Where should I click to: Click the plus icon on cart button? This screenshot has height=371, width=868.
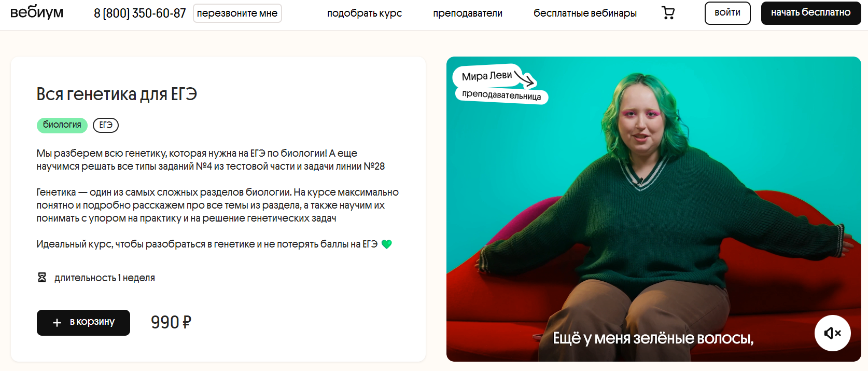57,323
